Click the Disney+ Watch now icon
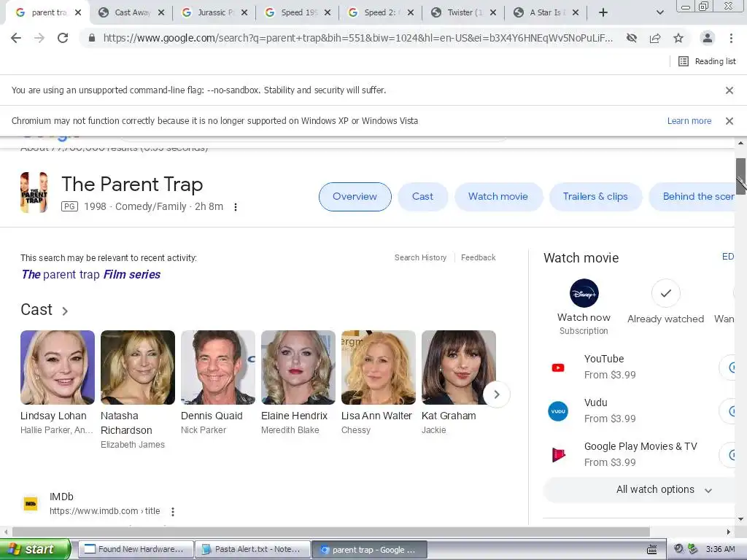 point(584,293)
